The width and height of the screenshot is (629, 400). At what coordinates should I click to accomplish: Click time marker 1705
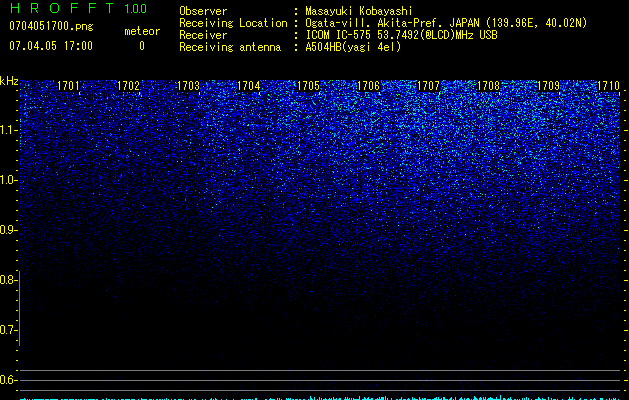point(308,86)
